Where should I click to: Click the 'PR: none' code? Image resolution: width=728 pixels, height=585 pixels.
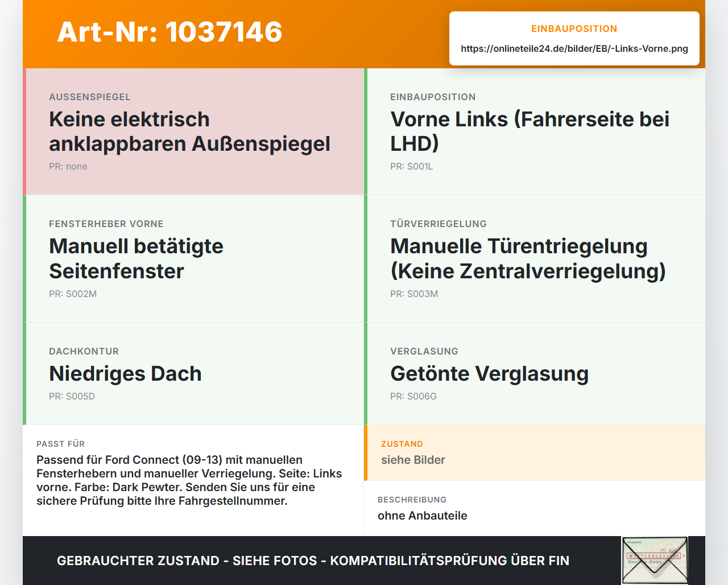(68, 166)
